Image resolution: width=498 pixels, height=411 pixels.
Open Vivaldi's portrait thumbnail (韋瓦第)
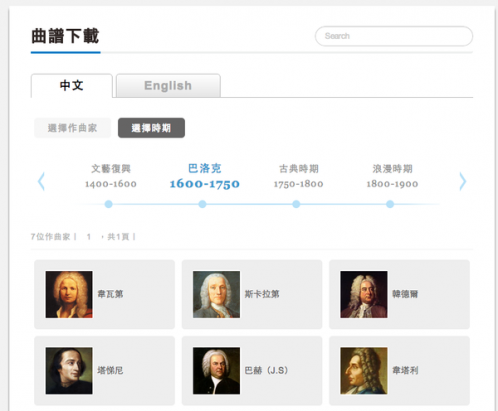click(69, 294)
